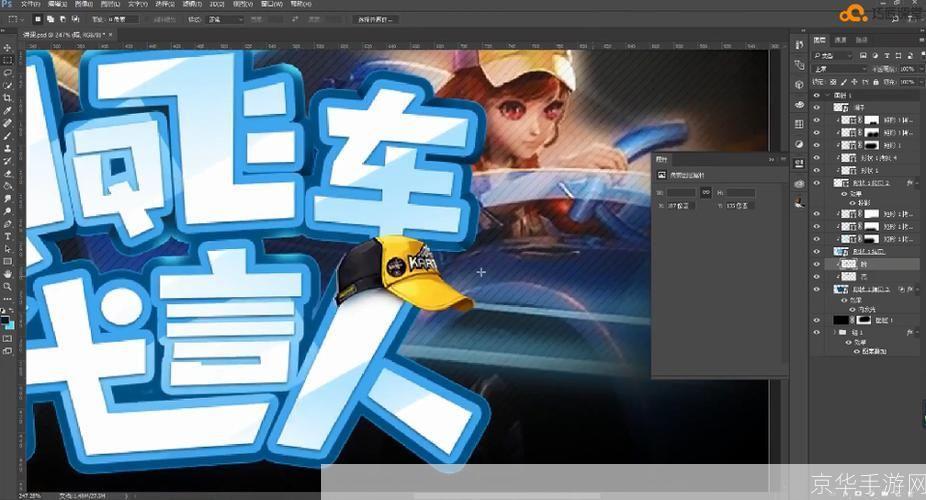Expand the 组 1 group

[835, 332]
